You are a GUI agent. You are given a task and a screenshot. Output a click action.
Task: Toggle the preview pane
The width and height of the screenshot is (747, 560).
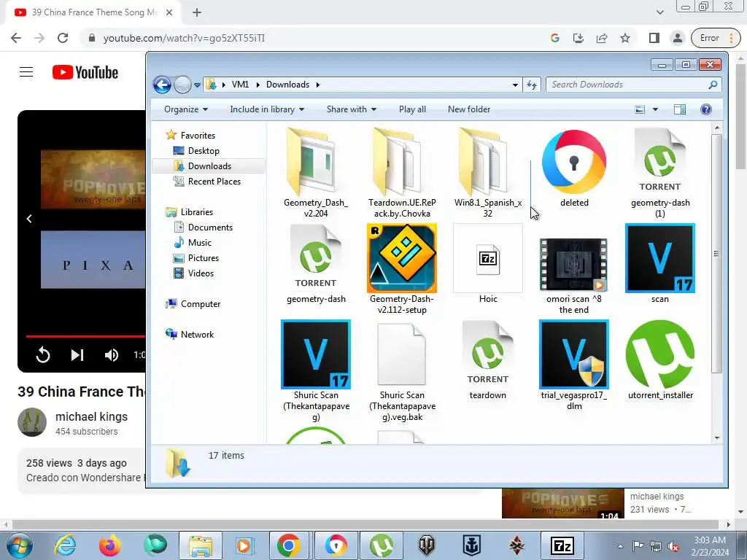(680, 109)
